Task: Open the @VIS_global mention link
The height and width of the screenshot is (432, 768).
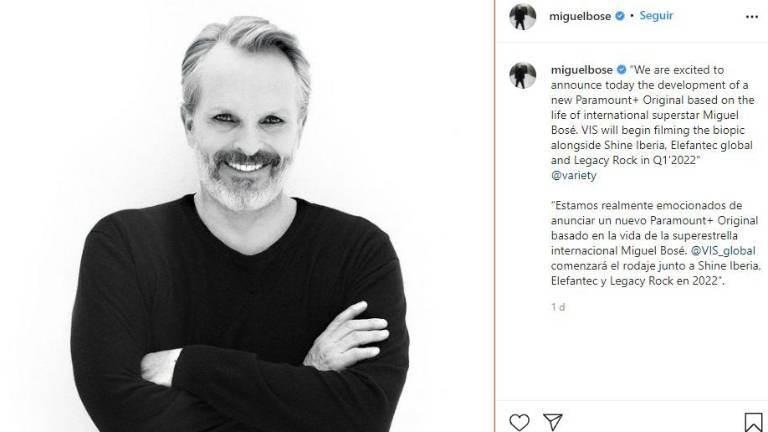Action: click(x=723, y=251)
